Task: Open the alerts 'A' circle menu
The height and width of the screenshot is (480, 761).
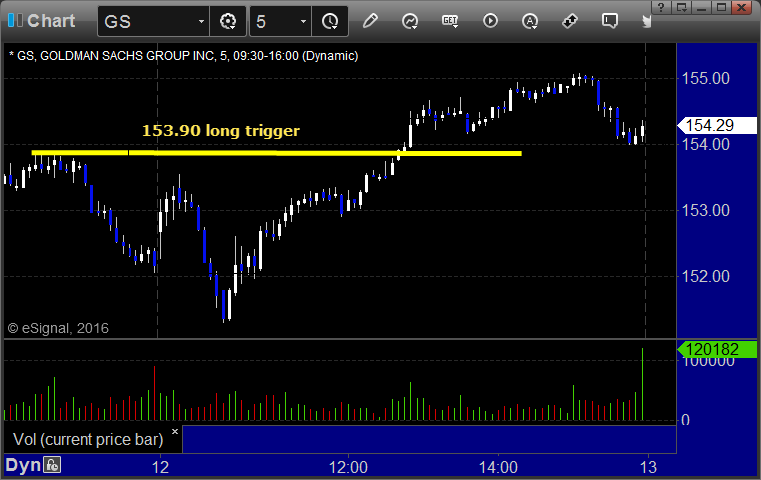Action: click(530, 21)
